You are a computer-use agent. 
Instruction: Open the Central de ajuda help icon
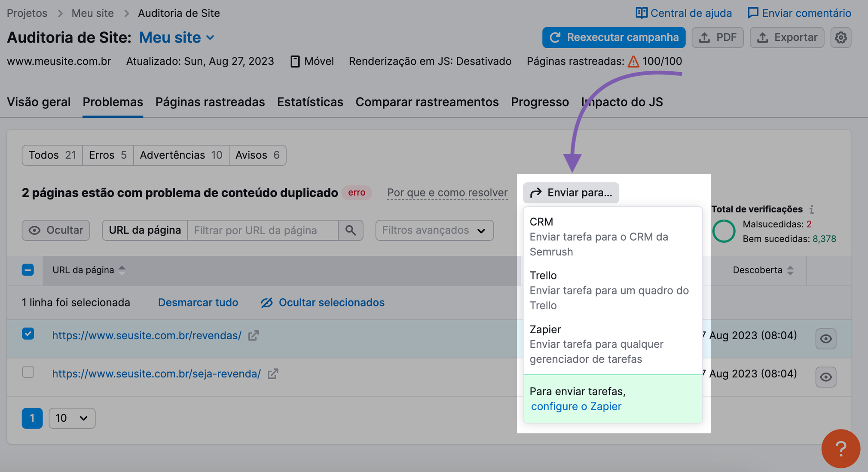click(x=641, y=13)
